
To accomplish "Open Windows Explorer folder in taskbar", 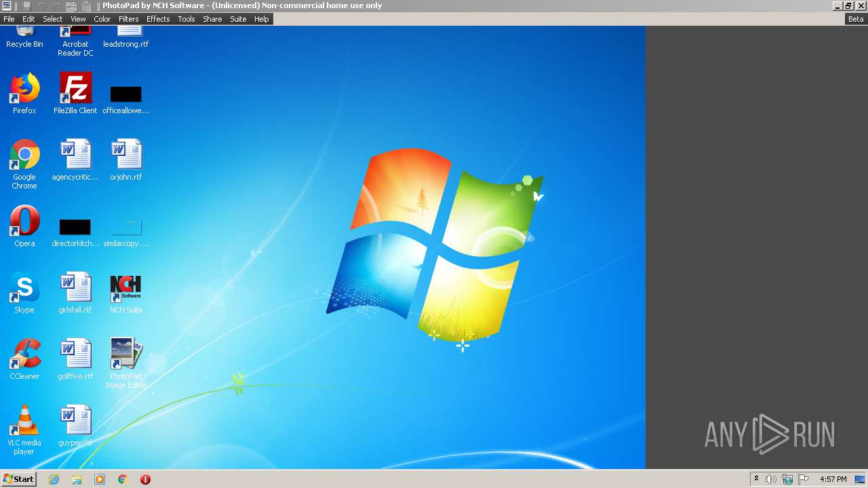I will (77, 479).
